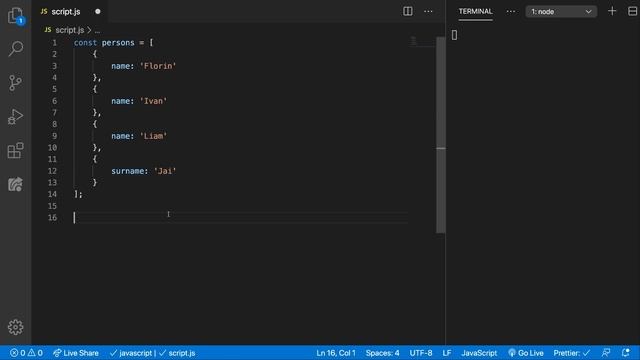Open feedback icon in status bar
The image size is (640, 360).
pyautogui.click(x=606, y=353)
